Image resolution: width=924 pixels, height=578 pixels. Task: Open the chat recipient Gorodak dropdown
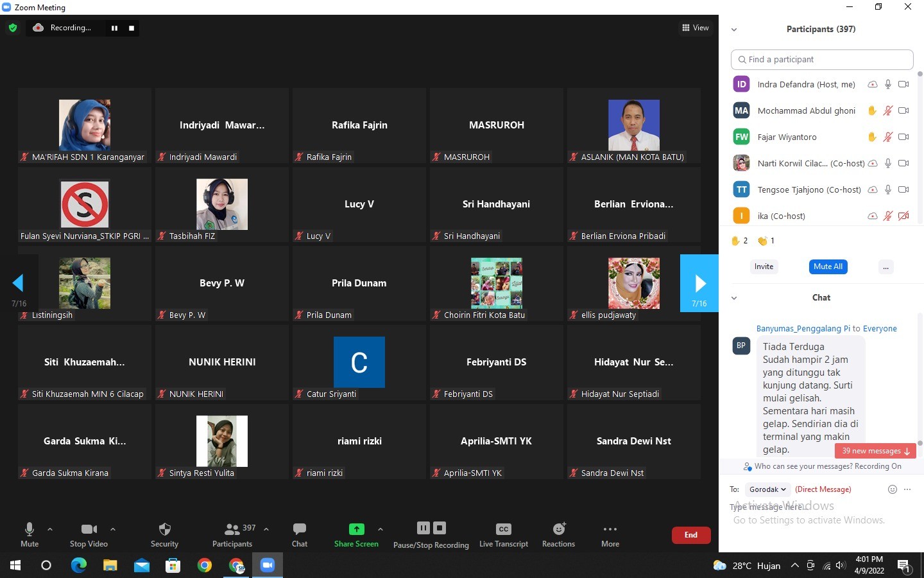coord(767,489)
